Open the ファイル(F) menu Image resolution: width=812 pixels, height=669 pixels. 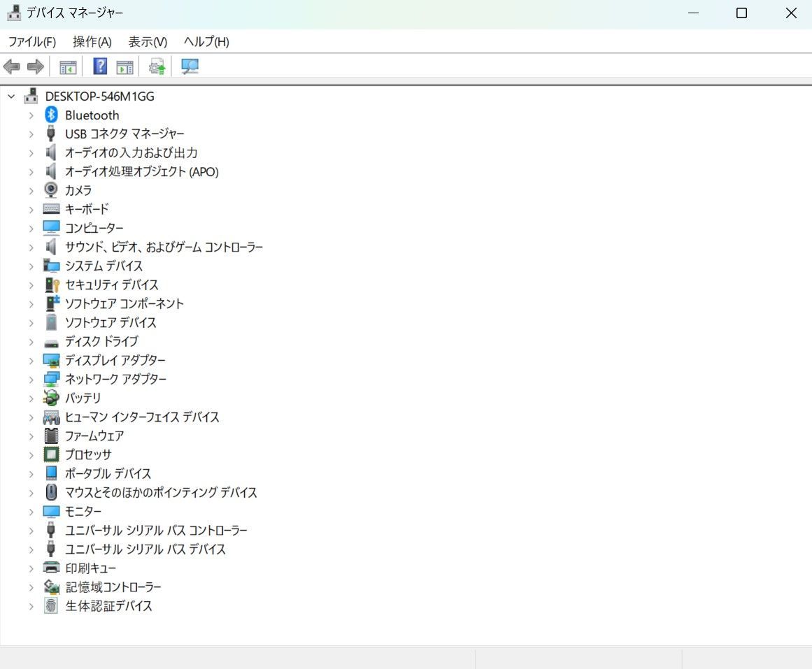coord(32,41)
